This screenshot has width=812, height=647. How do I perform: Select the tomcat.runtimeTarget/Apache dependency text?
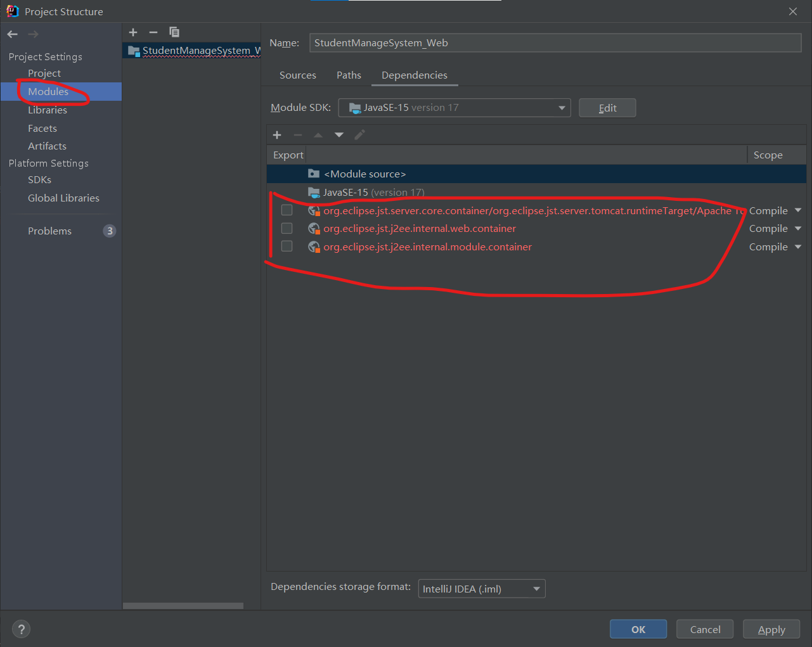coord(534,211)
